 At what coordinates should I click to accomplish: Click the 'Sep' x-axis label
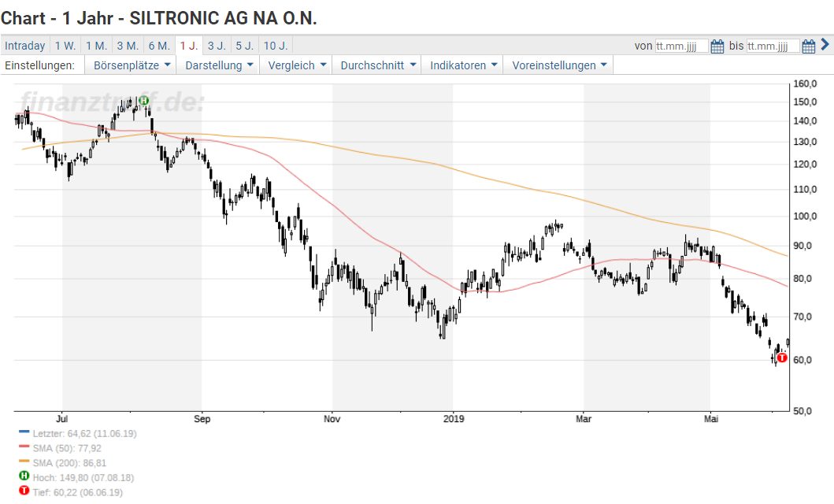coord(202,419)
